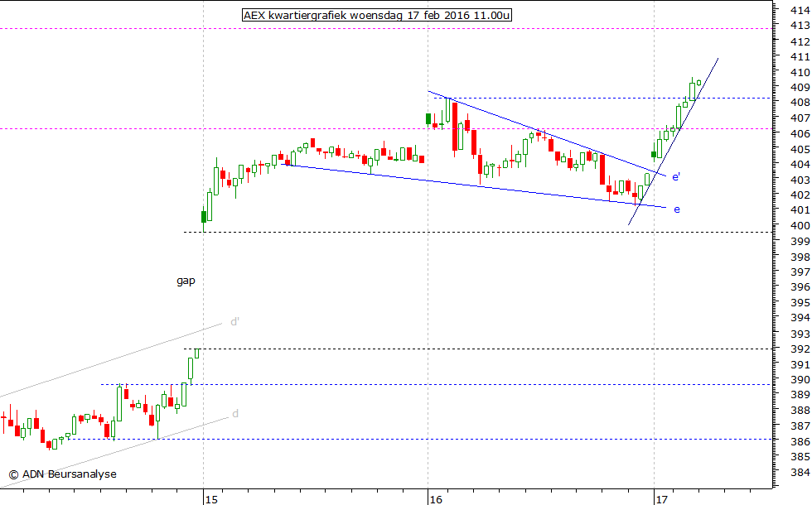812x505 pixels.
Task: Click price level 385 on the axis
Action: coord(800,456)
